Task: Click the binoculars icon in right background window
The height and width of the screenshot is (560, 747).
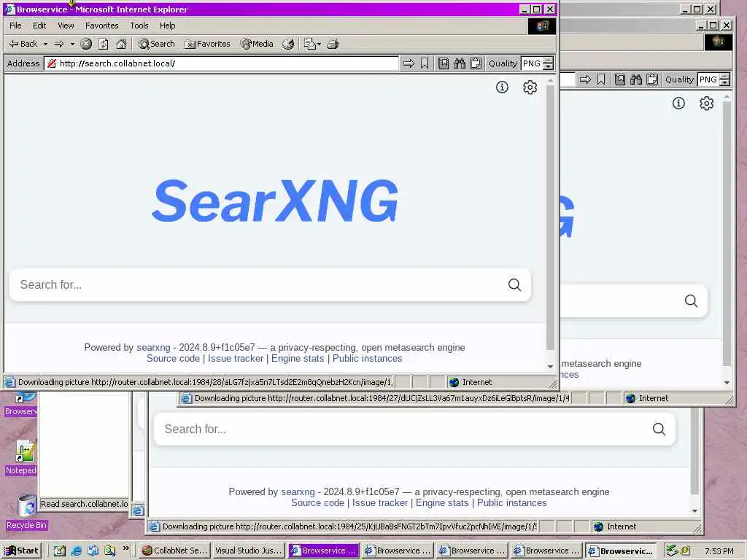Action: pos(636,79)
